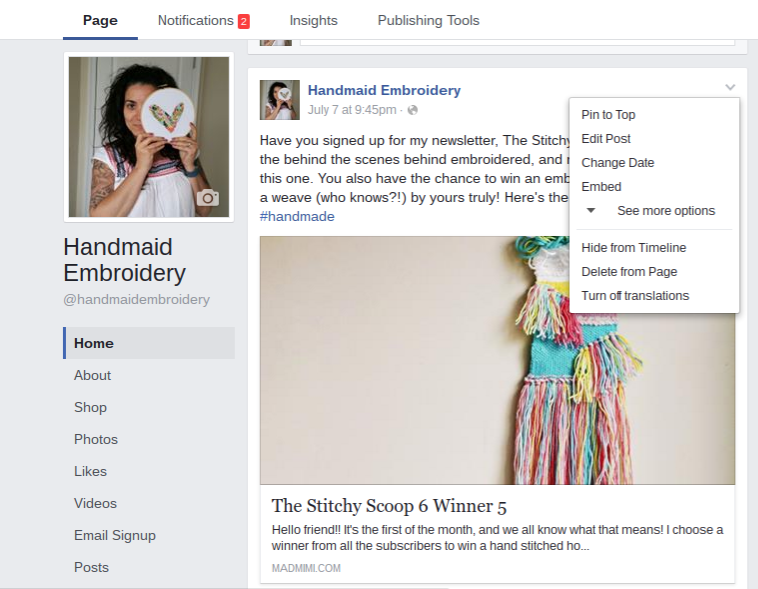
Task: Open the Notifications badge showing 2
Action: 244,21
